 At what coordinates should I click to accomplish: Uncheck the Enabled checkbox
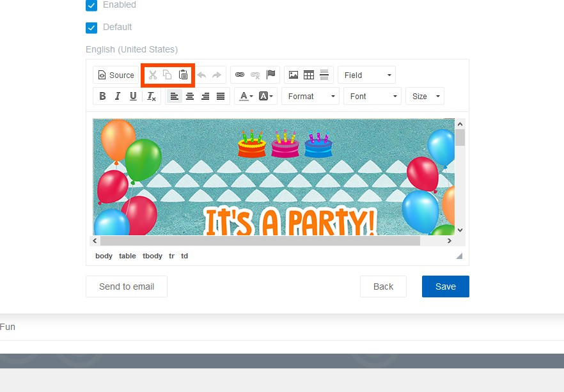coord(91,5)
